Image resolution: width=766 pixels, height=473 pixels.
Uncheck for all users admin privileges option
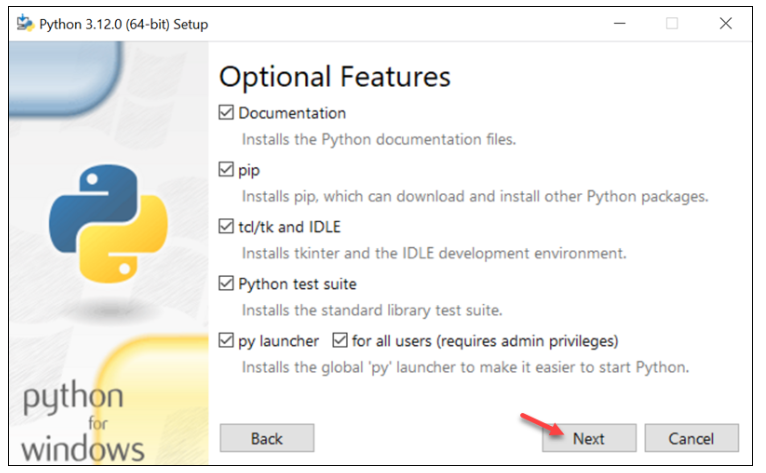[340, 340]
